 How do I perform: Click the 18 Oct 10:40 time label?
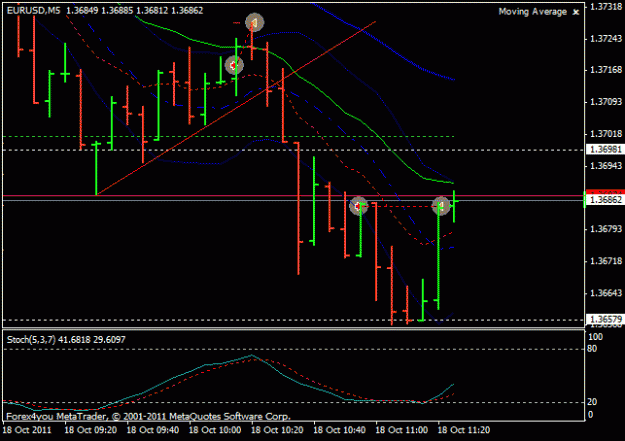pos(340,430)
